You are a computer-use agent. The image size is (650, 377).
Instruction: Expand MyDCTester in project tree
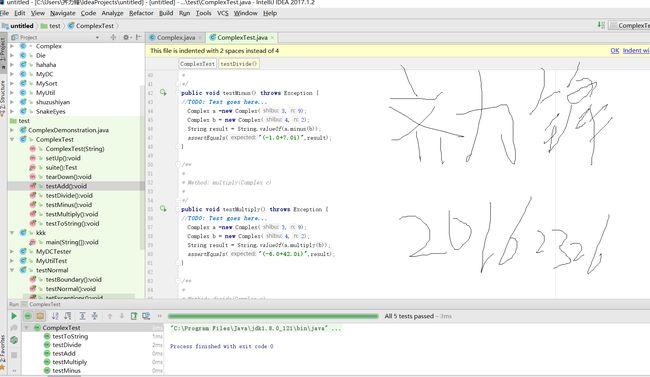[x=12, y=251]
